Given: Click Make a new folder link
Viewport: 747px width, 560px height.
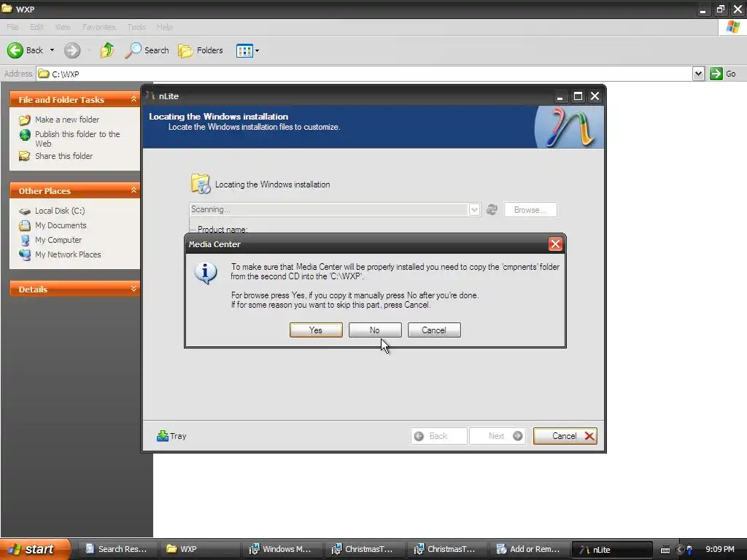Looking at the screenshot, I should (67, 120).
